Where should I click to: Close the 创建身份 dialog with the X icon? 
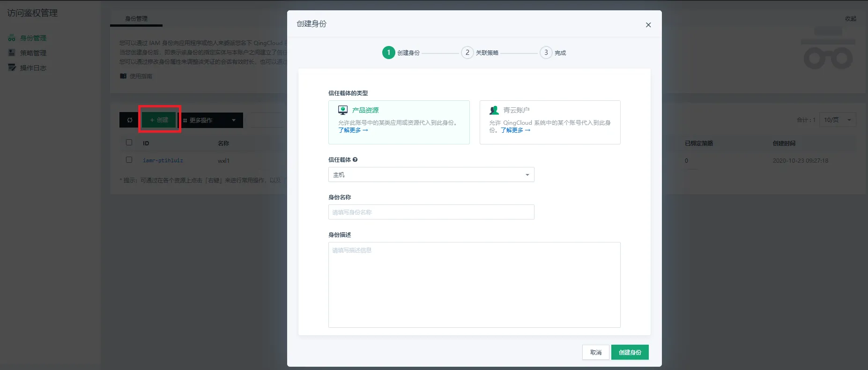coord(648,25)
